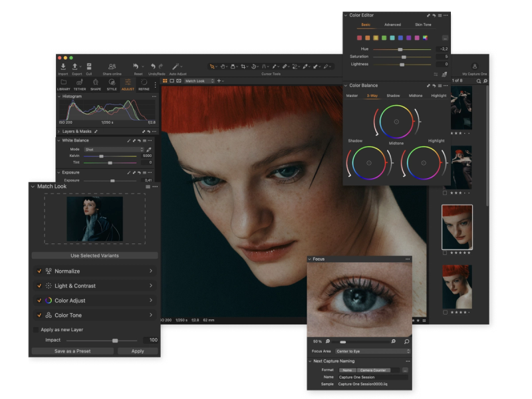The width and height of the screenshot is (532, 399).
Task: Click the Impact slider handle
Action: coord(115,340)
